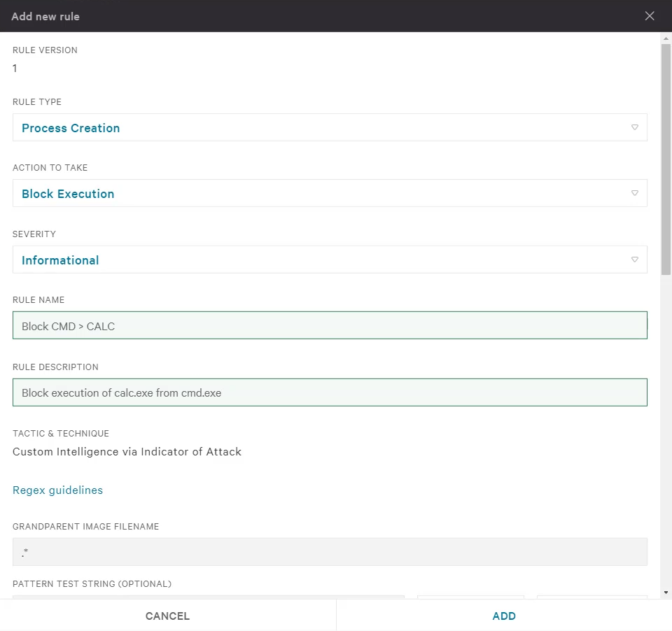The image size is (672, 631).
Task: Open the Regex guidelines link
Action: click(57, 490)
